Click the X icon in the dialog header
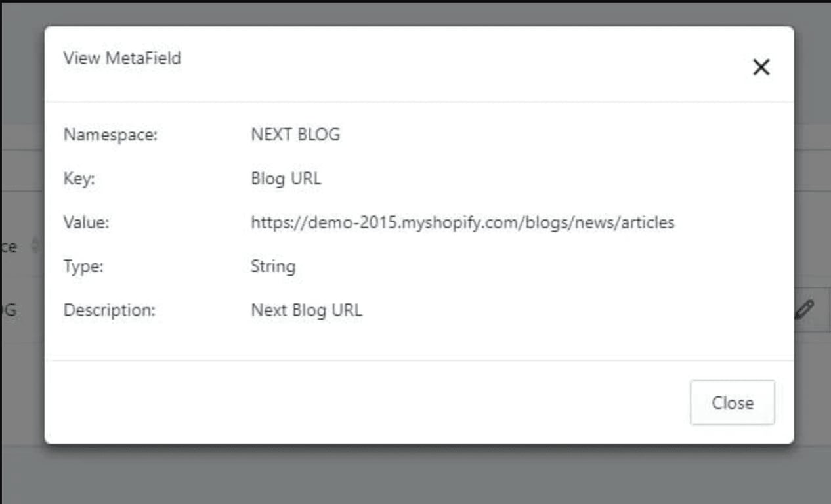The height and width of the screenshot is (504, 831). (761, 67)
